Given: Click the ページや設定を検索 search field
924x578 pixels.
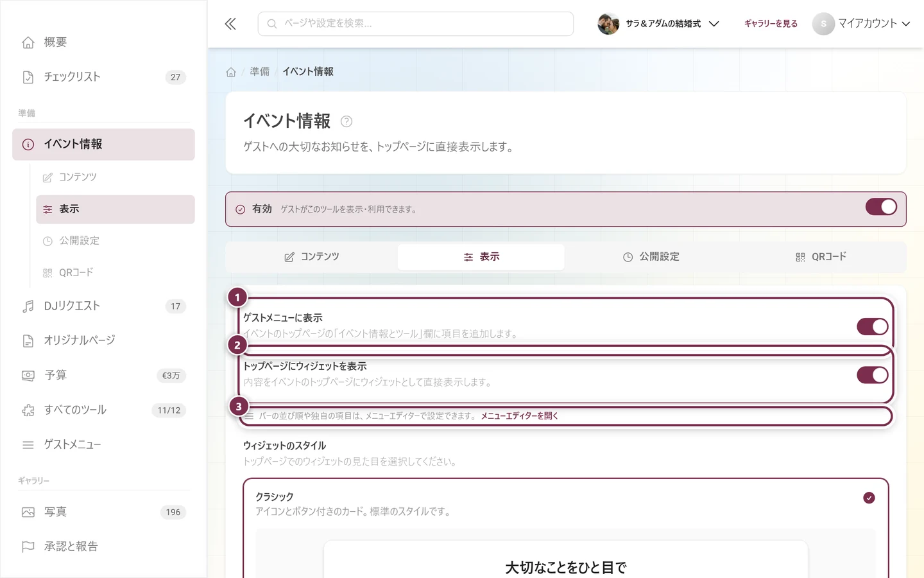Looking at the screenshot, I should 416,24.
